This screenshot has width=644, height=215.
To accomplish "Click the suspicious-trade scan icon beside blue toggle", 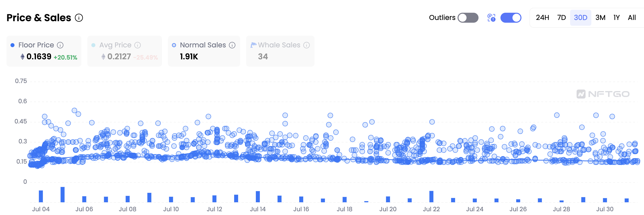I will 491,18.
